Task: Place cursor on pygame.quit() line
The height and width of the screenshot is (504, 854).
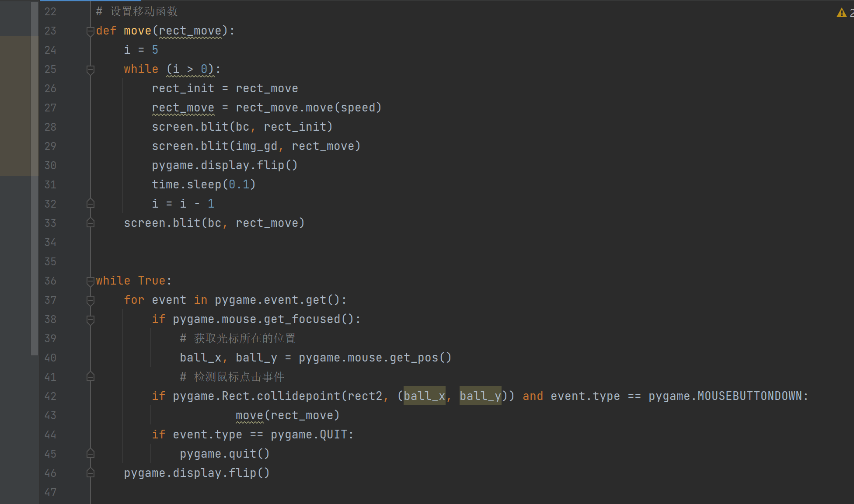Action: 225,454
